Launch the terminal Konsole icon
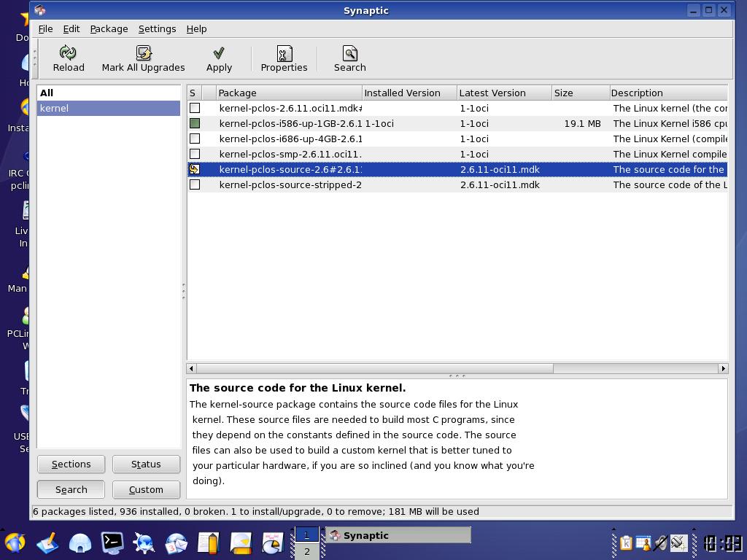 (112, 542)
